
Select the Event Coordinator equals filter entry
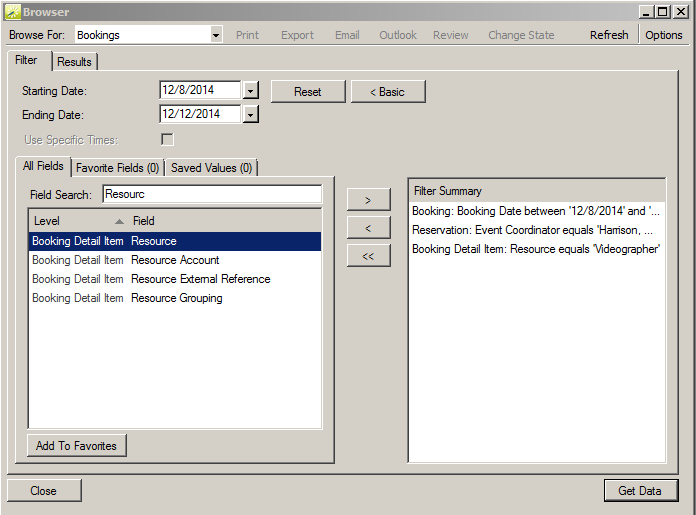pos(536,230)
